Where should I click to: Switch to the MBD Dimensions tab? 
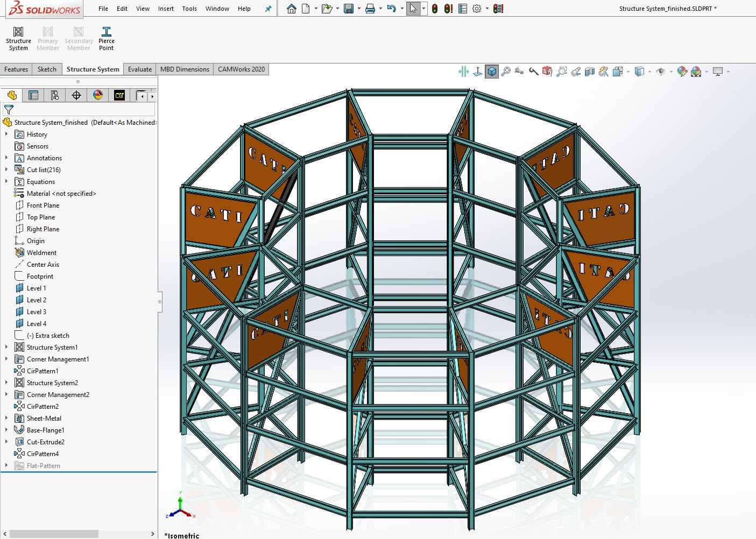point(185,69)
